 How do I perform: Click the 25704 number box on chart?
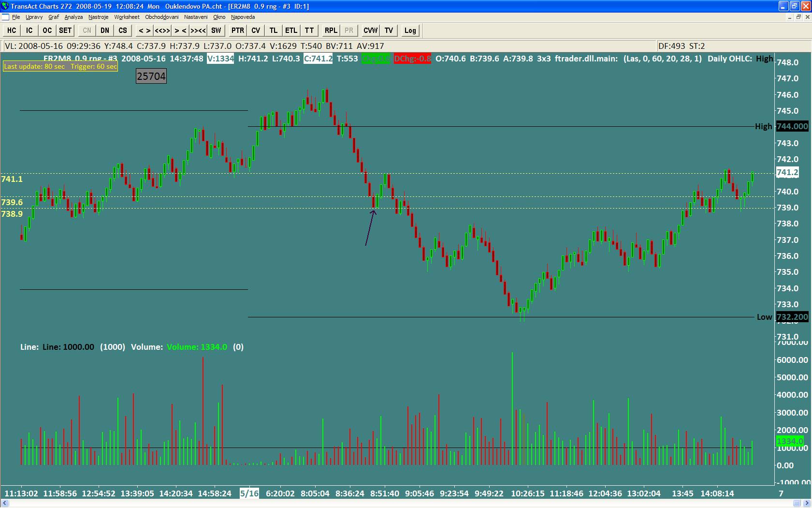[x=151, y=76]
